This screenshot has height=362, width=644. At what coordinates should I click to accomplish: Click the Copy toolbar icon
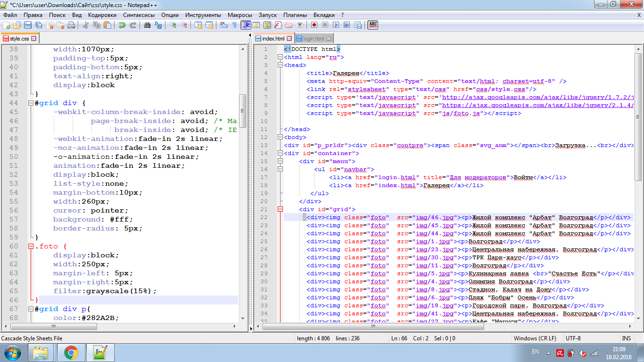97,25
